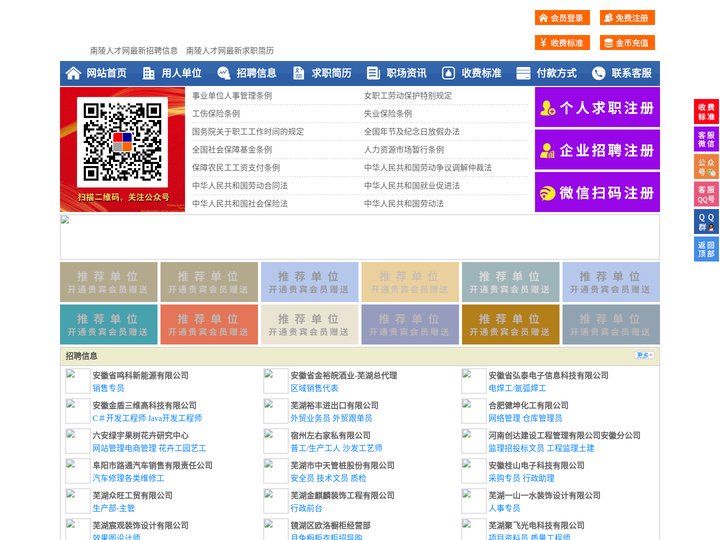Click the coins icon on 金币充值 button
The width and height of the screenshot is (720, 540).
608,43
